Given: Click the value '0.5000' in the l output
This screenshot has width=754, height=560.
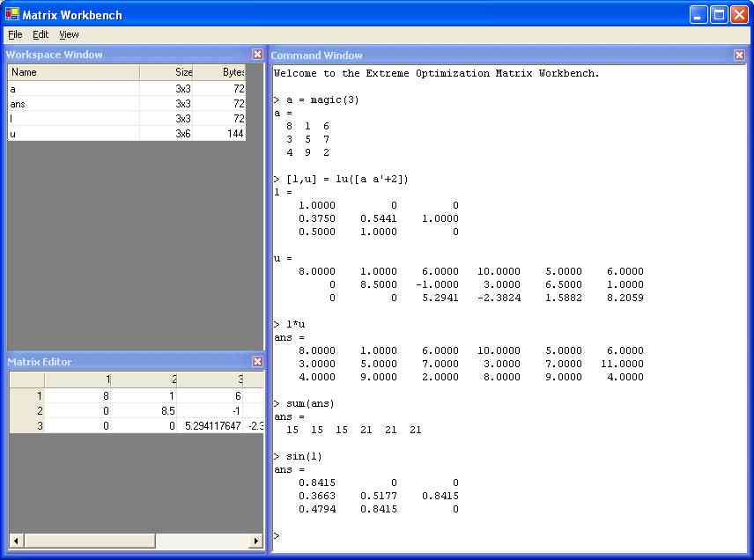Looking at the screenshot, I should click(317, 232).
